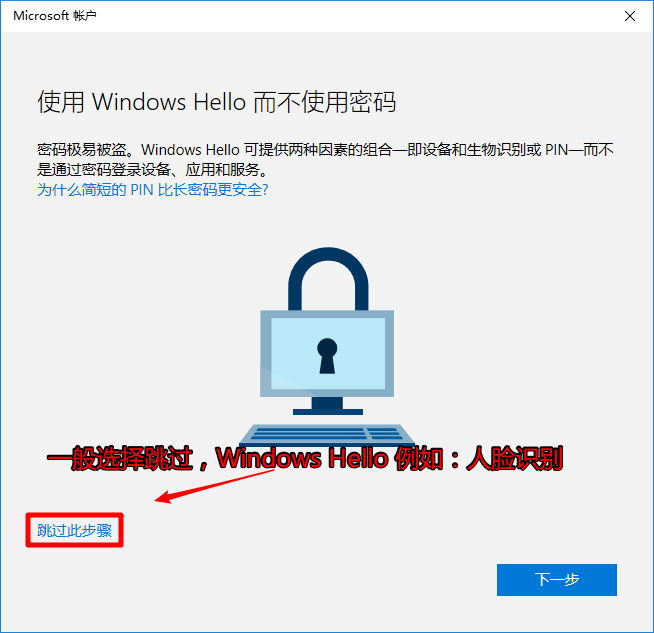Image resolution: width=654 pixels, height=633 pixels.
Task: Click the dark keyhole icon on screen
Action: click(x=327, y=356)
